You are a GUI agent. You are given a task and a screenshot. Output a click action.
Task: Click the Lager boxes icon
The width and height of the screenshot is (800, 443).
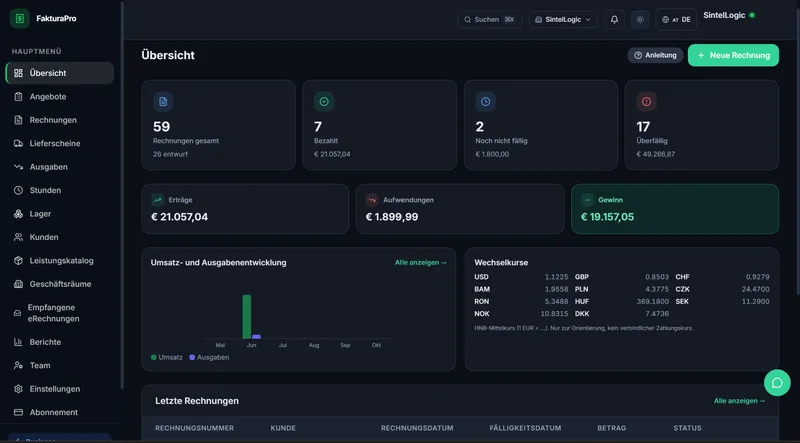point(18,214)
